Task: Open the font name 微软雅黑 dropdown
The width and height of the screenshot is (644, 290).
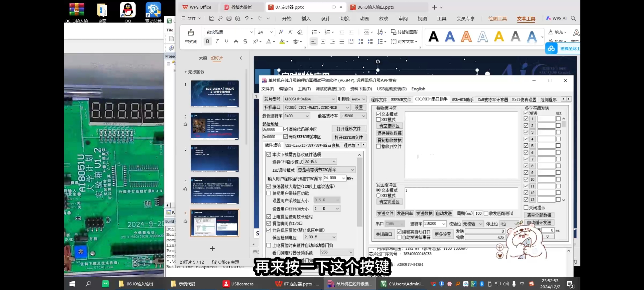Action: (251, 32)
